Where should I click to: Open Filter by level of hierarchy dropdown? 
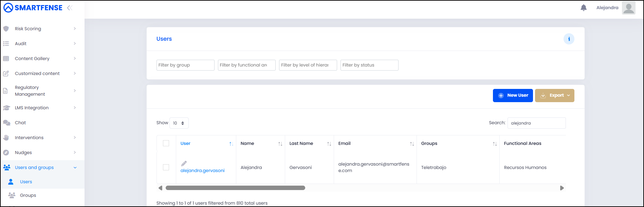click(308, 65)
